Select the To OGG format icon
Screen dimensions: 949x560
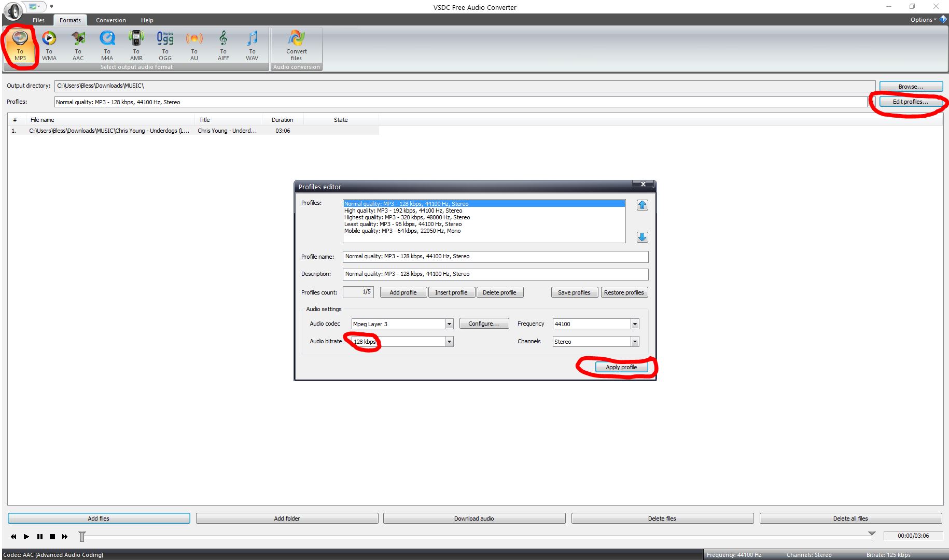pyautogui.click(x=165, y=46)
